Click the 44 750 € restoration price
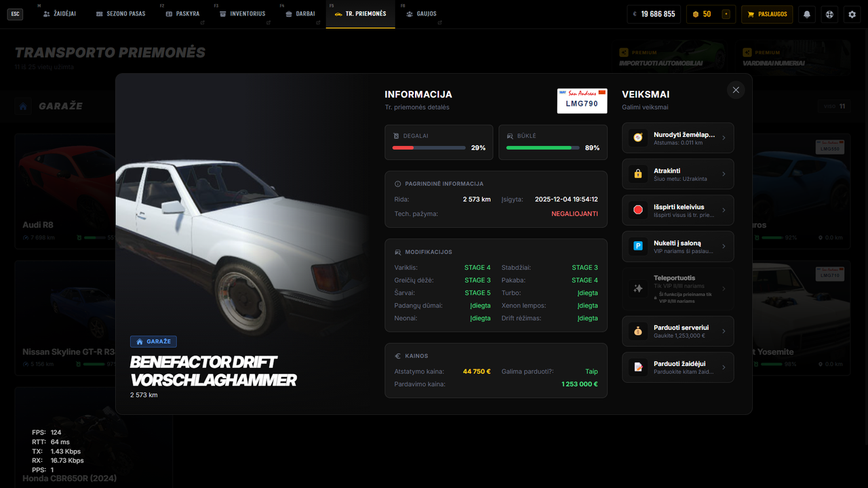 coord(477,372)
